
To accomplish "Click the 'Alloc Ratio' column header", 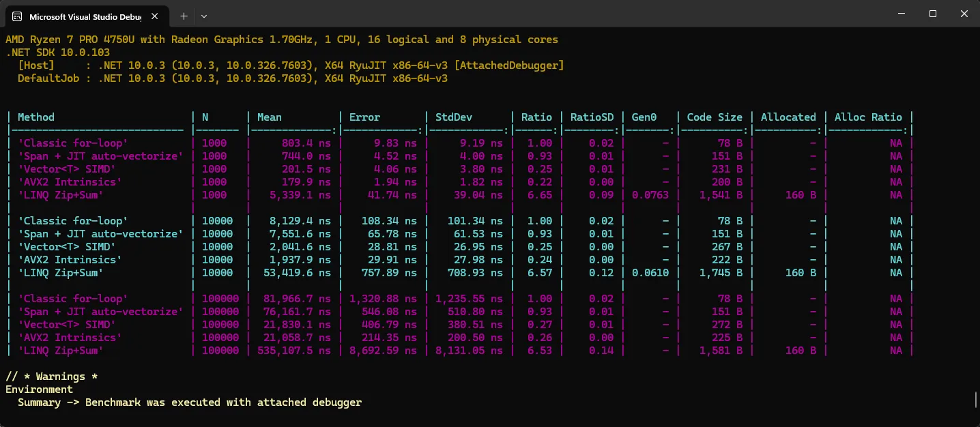I will (x=868, y=117).
